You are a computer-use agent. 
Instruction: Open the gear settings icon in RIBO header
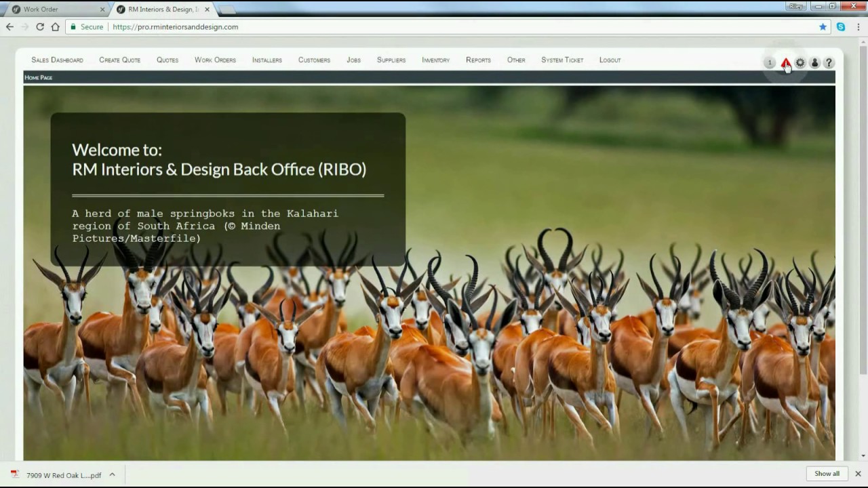point(800,62)
